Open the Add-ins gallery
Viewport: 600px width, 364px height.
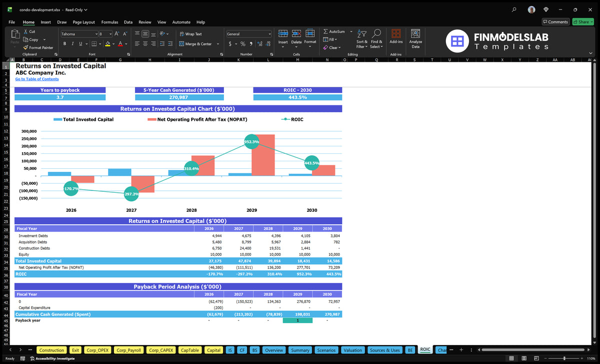click(x=396, y=36)
